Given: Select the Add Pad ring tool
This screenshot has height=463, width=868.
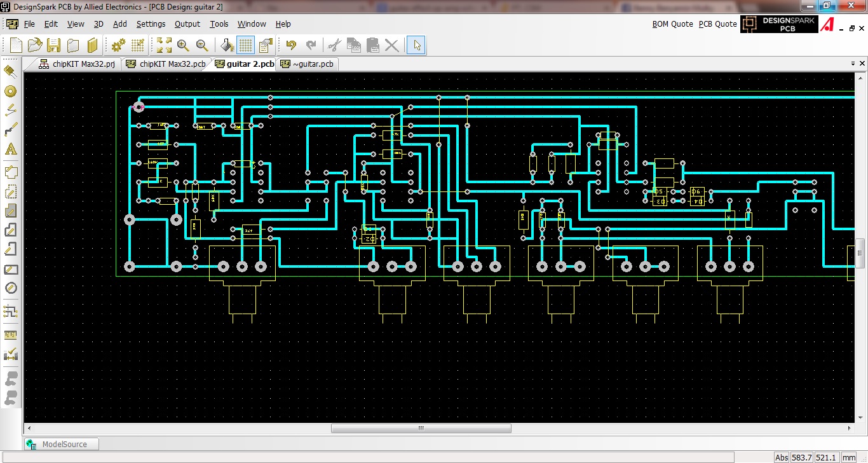Looking at the screenshot, I should [10, 91].
